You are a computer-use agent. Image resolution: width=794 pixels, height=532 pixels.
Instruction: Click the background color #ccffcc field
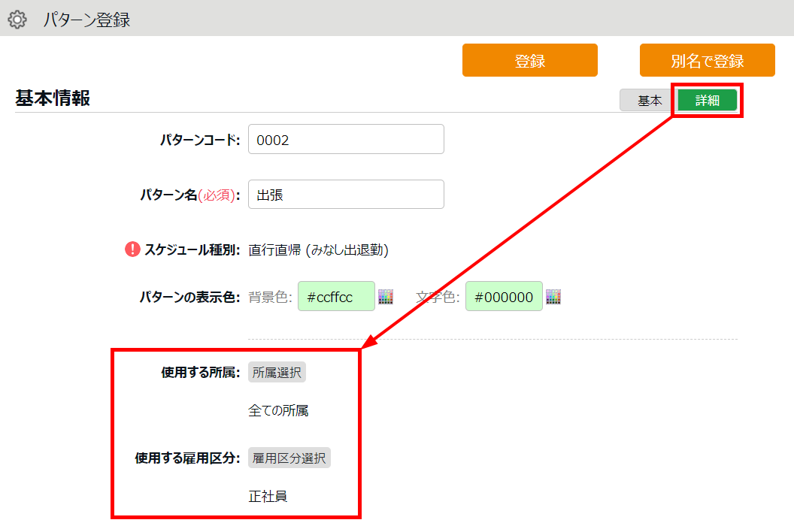coord(336,297)
